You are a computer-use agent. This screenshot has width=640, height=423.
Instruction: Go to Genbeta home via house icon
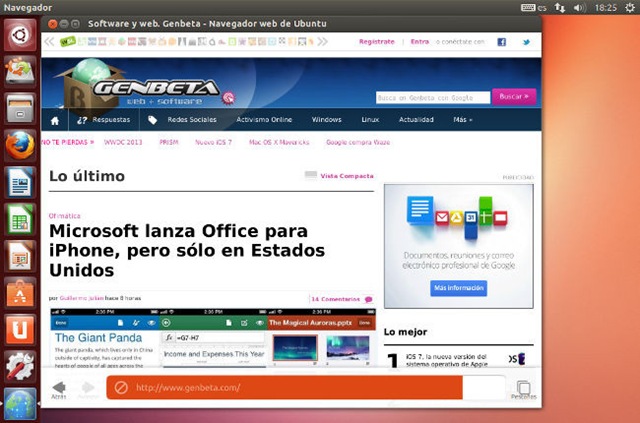click(55, 120)
